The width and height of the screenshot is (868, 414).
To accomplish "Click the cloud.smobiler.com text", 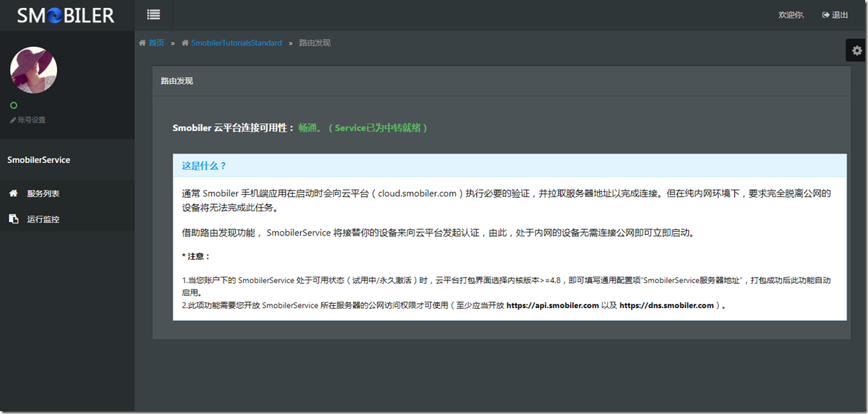I will click(x=417, y=193).
